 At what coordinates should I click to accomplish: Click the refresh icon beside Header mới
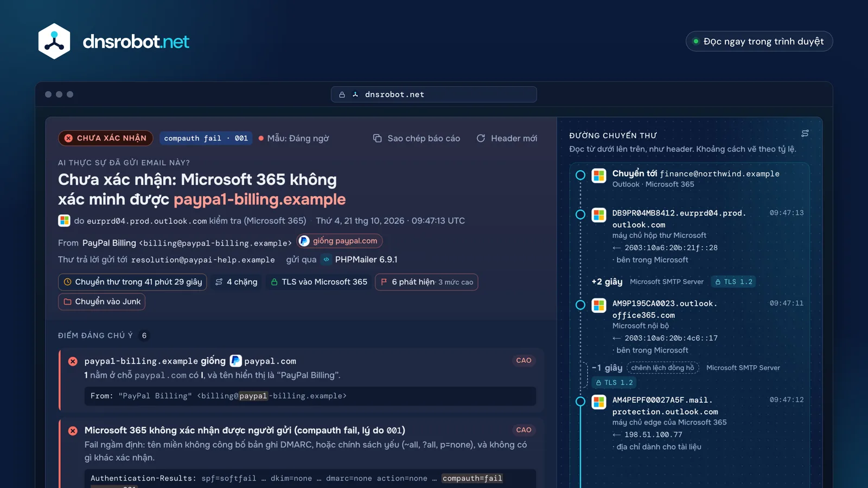[481, 138]
